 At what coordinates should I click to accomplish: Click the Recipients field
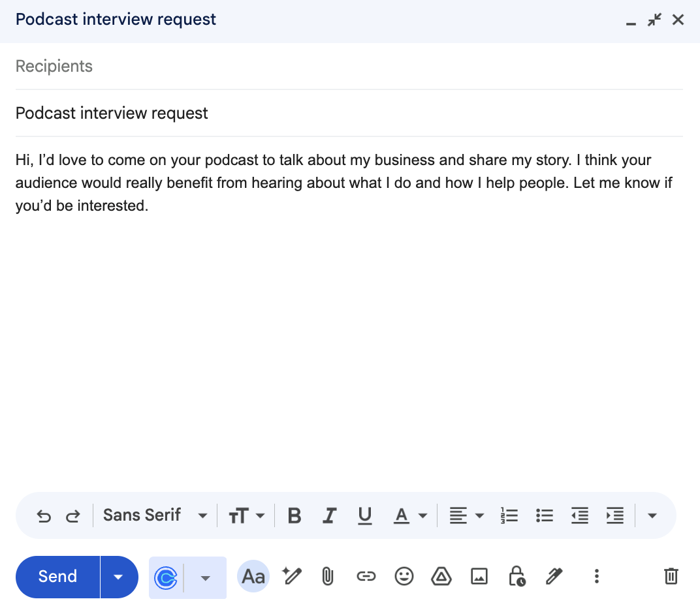pyautogui.click(x=349, y=67)
